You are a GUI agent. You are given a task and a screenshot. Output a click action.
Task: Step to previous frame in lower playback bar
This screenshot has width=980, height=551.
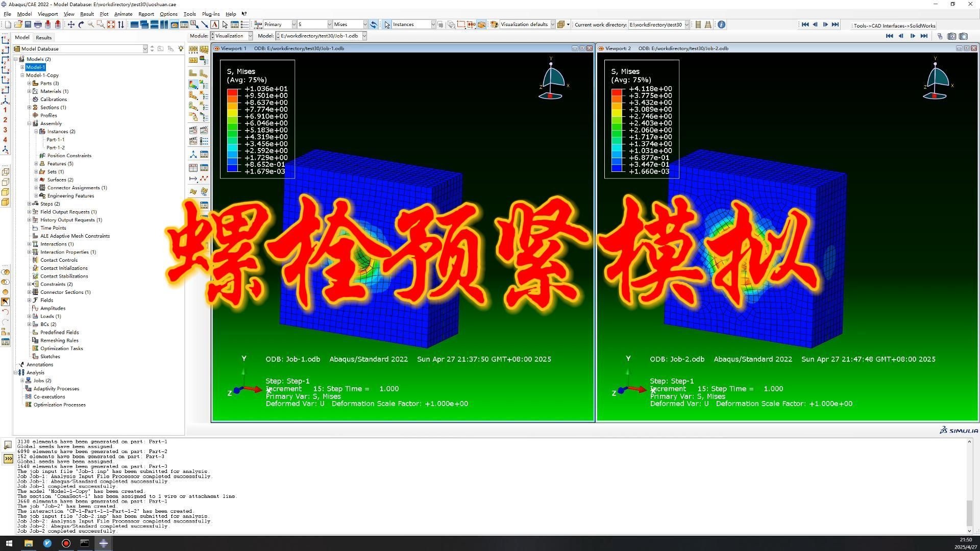pos(901,36)
